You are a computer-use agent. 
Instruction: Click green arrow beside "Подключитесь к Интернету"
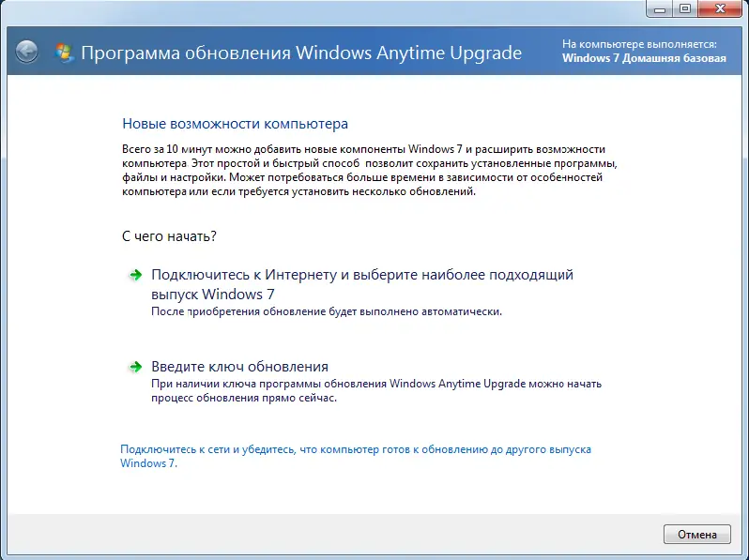[136, 275]
